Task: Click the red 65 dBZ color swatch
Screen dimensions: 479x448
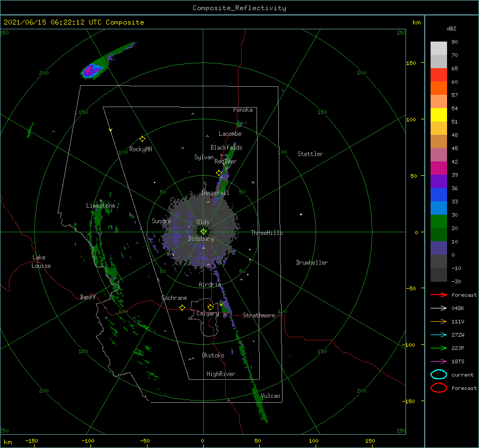Action: pyautogui.click(x=439, y=75)
